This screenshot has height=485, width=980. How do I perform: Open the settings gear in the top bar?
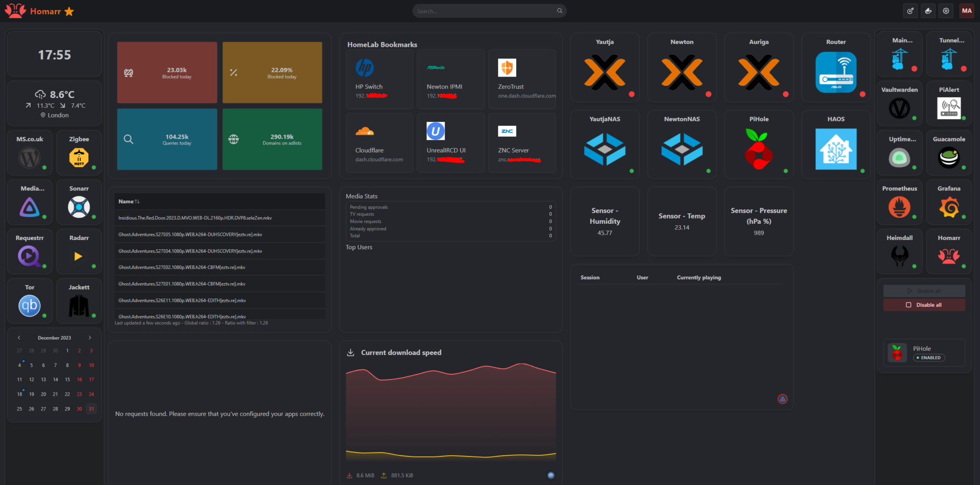pos(946,11)
